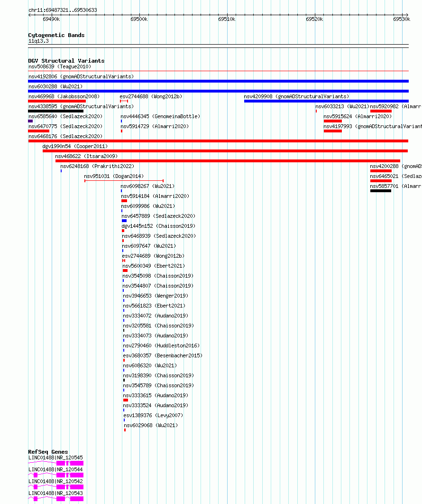Click the RefSeq Genes track title

[48, 452]
